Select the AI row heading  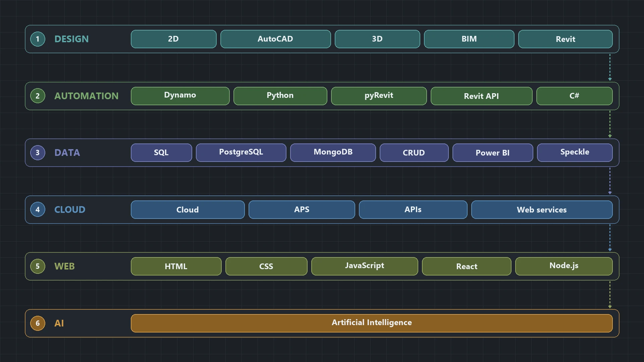[x=59, y=323]
